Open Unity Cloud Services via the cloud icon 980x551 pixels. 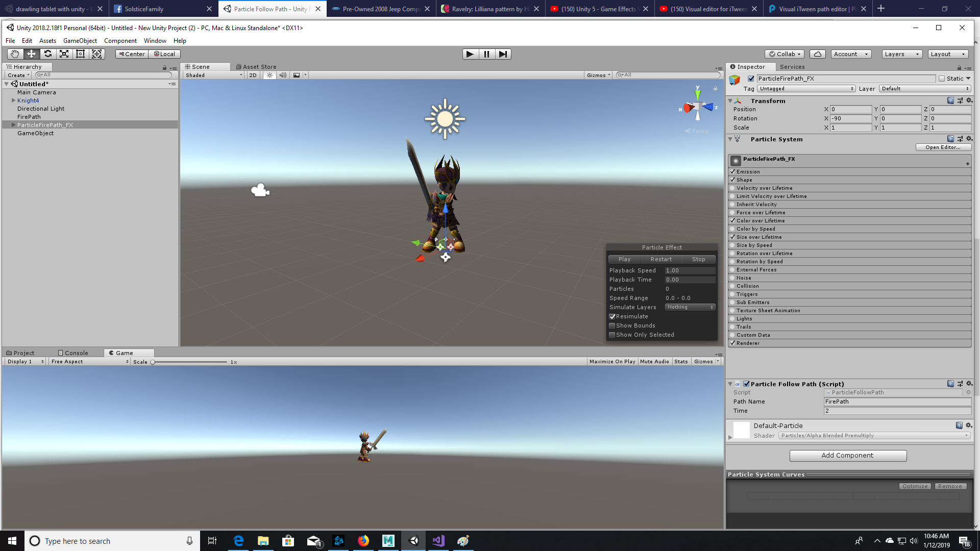click(817, 54)
